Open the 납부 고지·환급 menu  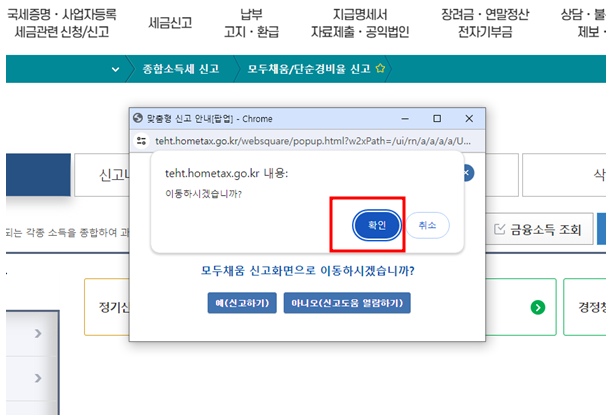point(251,23)
